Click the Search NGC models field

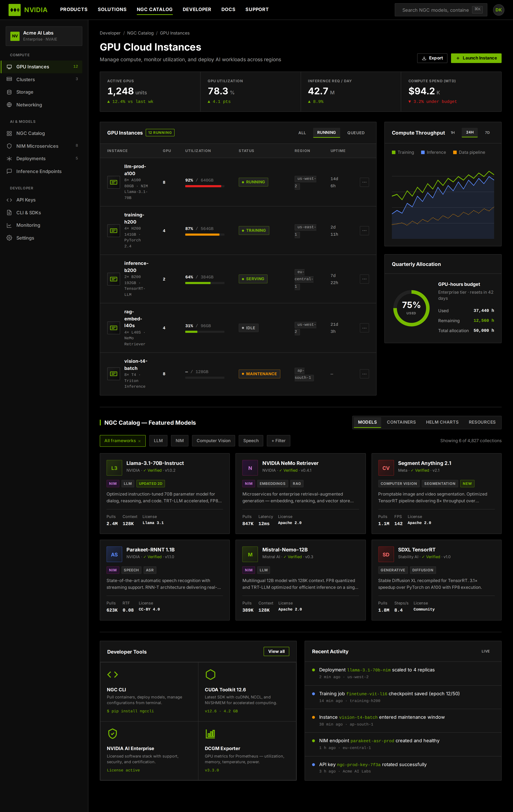click(441, 10)
